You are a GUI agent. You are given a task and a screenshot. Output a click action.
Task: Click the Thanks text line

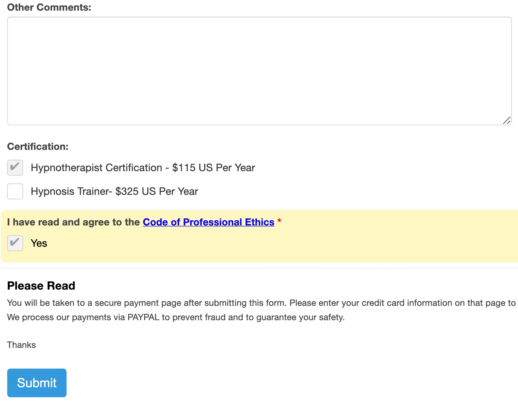[21, 345]
